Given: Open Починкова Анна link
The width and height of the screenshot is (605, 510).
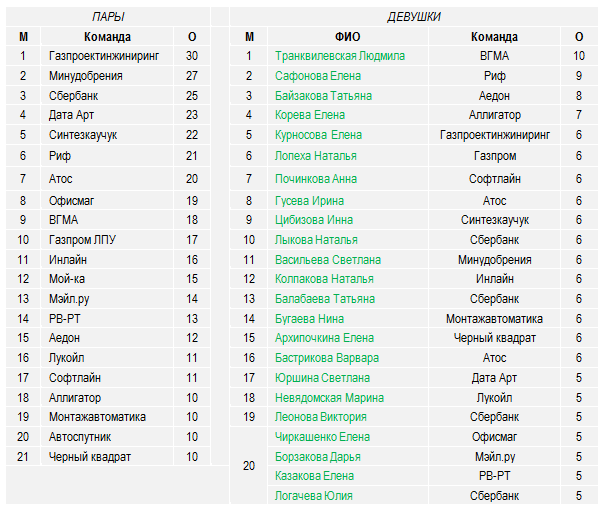Looking at the screenshot, I should [x=316, y=179].
